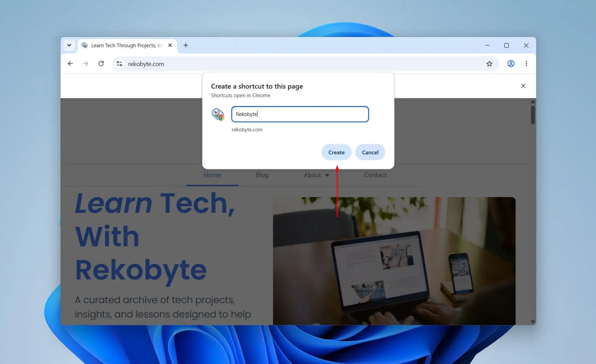
Task: Confirm shortcut with the Create button
Action: coord(336,152)
